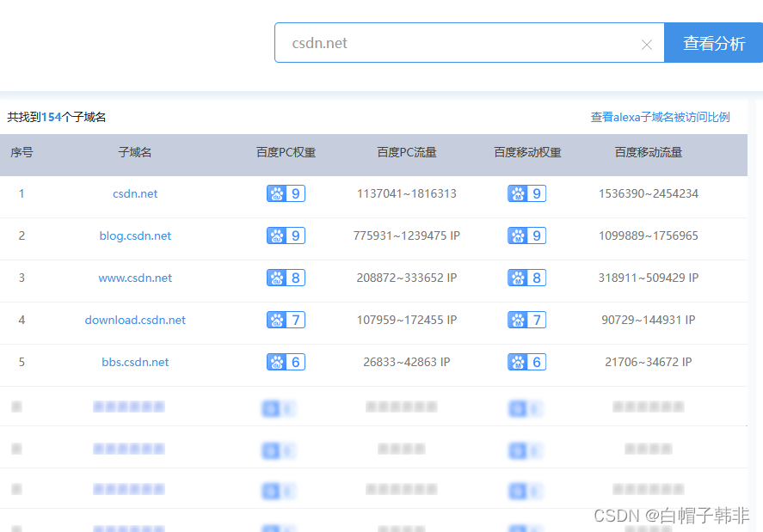The width and height of the screenshot is (763, 532).
Task: Focus the csdn.net domain search field
Action: click(456, 43)
